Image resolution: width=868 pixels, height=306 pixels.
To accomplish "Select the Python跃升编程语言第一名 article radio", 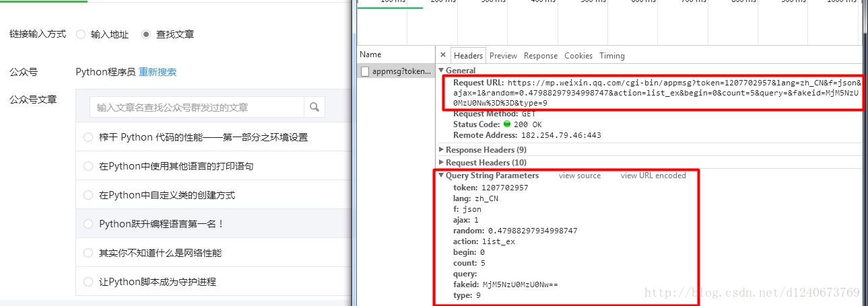I will pos(88,224).
